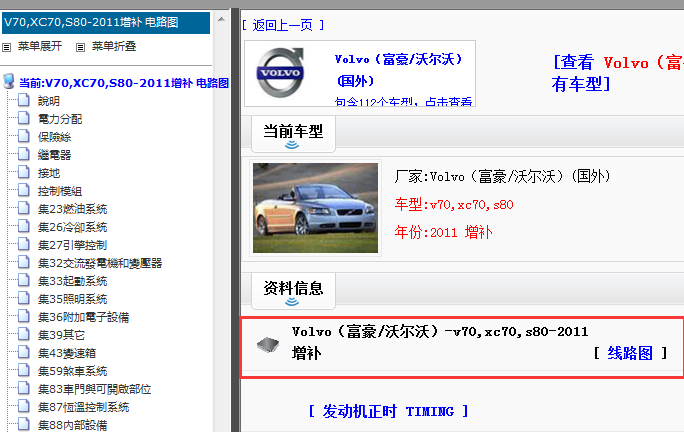
Task: Click the Volvo convertible car thumbnail
Action: click(315, 208)
